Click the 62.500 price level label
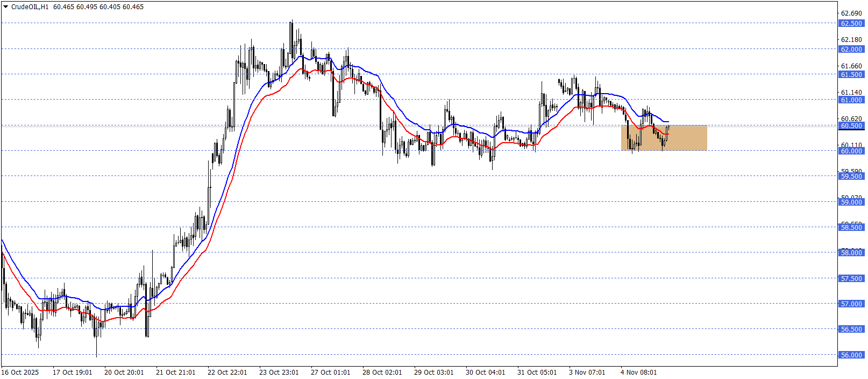 [851, 23]
